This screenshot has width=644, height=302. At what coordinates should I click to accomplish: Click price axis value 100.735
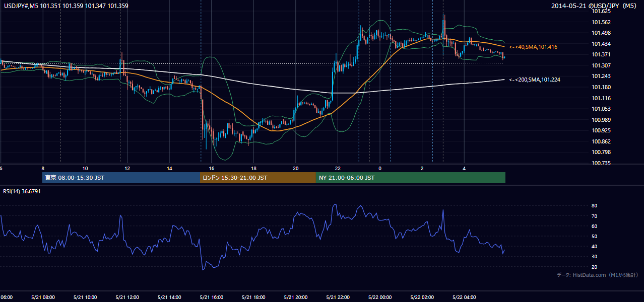click(x=601, y=163)
